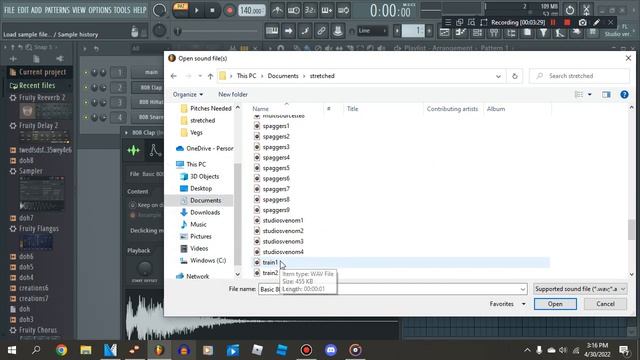
Task: Open the FILE menu
Action: (x=9, y=10)
